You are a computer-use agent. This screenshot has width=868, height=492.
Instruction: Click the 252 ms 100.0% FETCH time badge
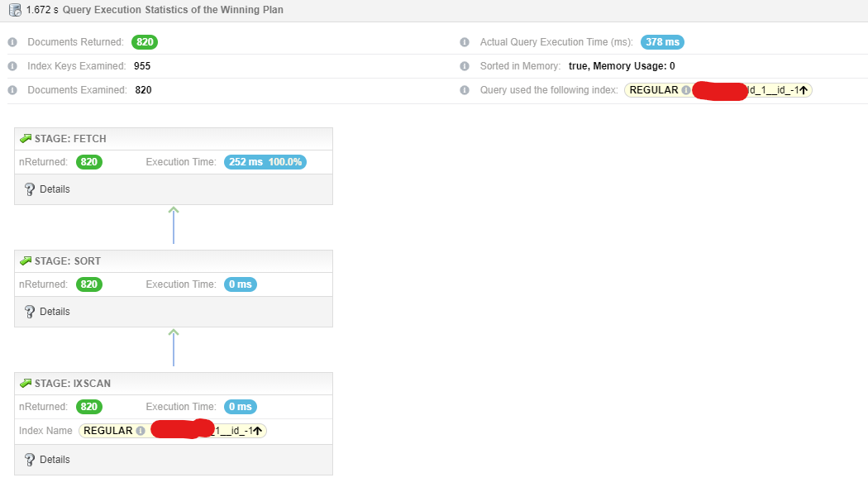point(265,162)
